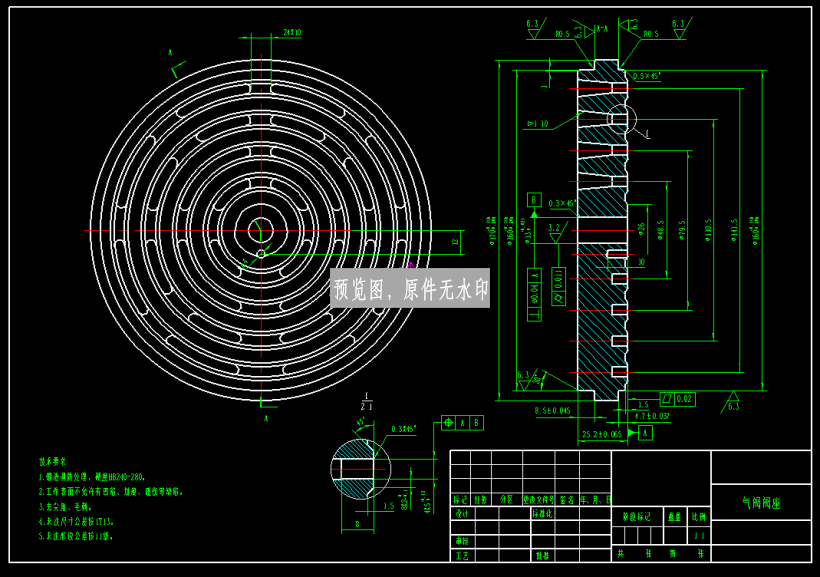
Task: Click requirement line 2 starting 工作表面
Action: tap(111, 492)
